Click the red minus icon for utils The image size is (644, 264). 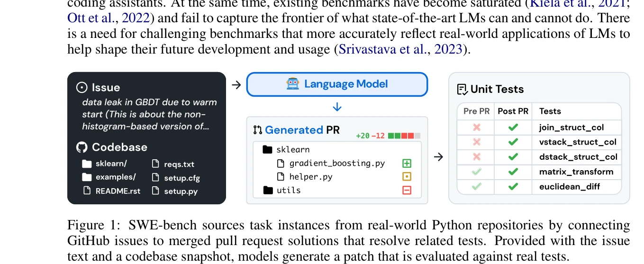click(x=407, y=191)
